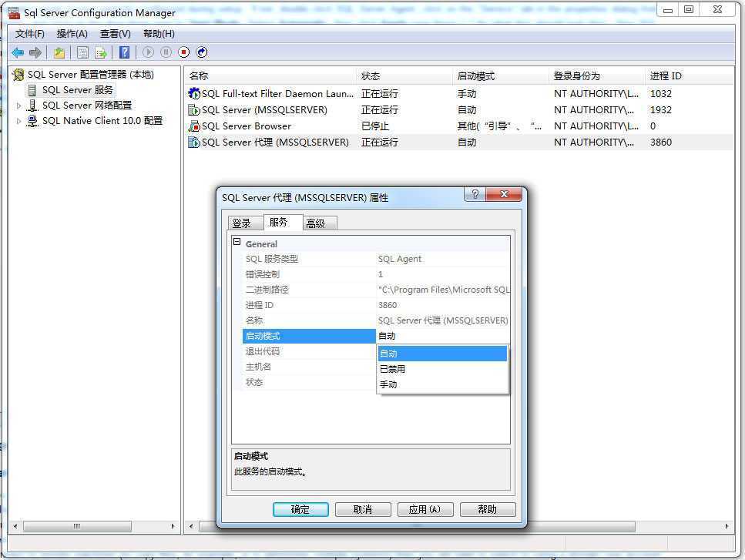Switch to the 登录 tab
Screen dimensions: 745x560
(245, 223)
